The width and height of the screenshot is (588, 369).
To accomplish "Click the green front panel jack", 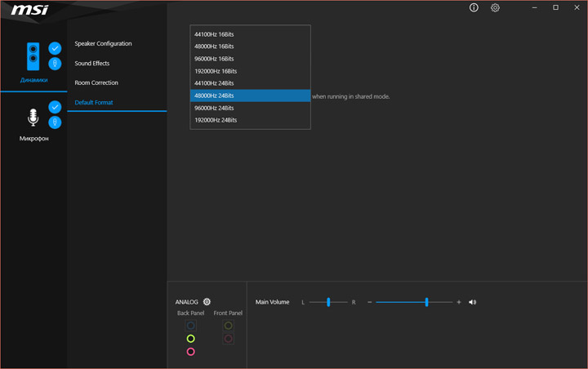I will [x=229, y=326].
